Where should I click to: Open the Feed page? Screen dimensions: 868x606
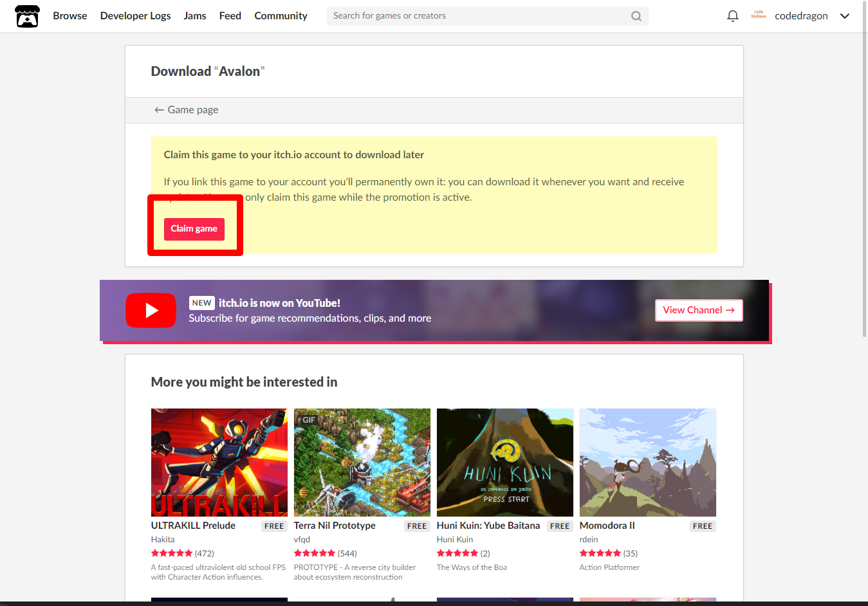click(x=230, y=16)
